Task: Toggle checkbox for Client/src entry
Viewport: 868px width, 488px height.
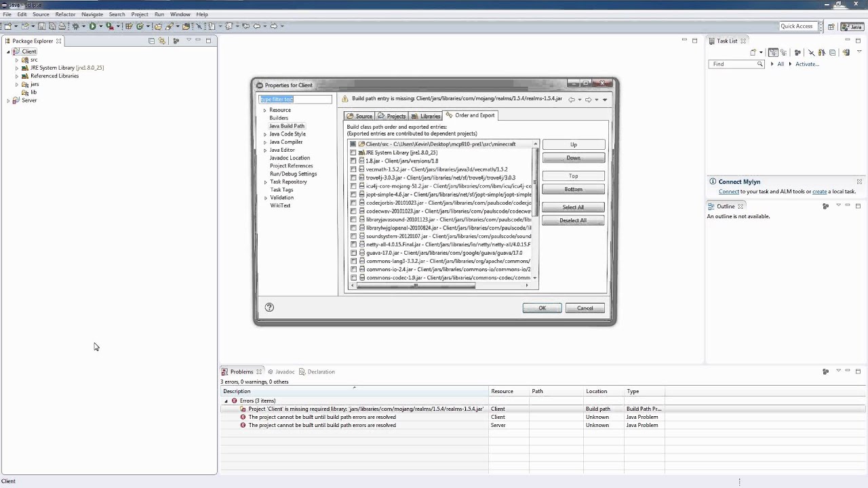Action: click(x=353, y=144)
